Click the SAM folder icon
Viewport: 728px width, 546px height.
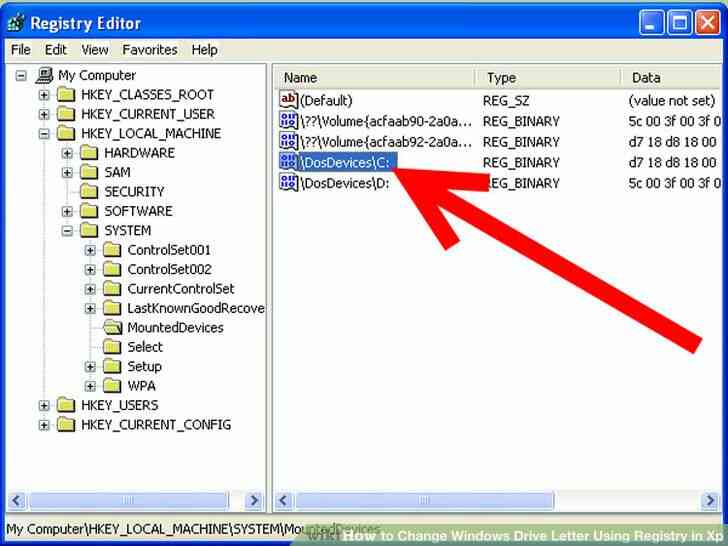tap(89, 173)
